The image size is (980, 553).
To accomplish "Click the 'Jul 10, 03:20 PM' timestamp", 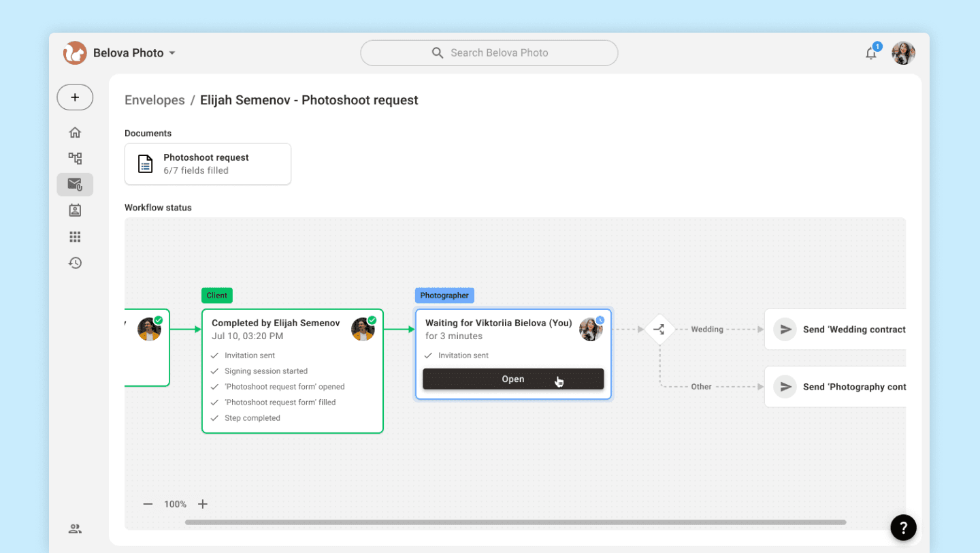I will coord(248,336).
